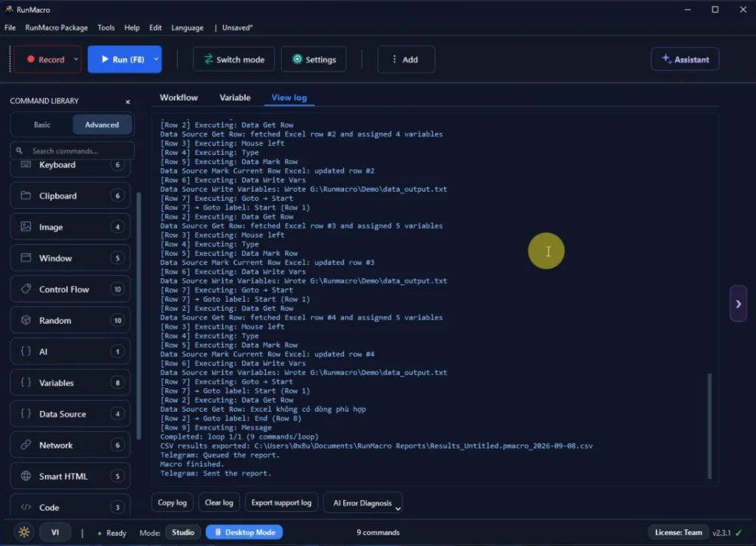The image size is (756, 546).
Task: Expand the right side panel chevron
Action: (x=738, y=303)
